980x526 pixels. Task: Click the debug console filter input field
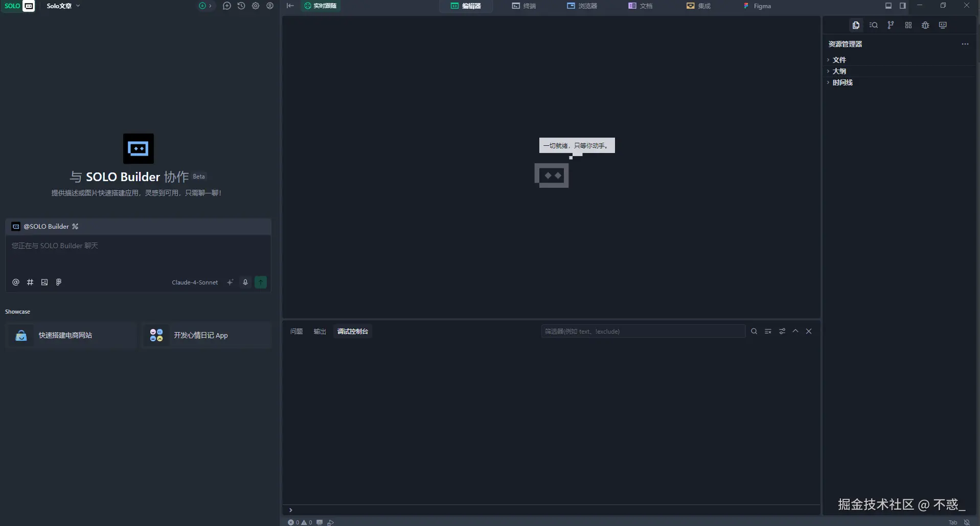[x=643, y=332]
